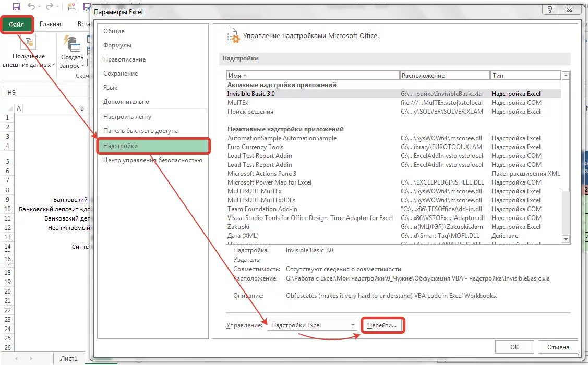Click the H9 name box
The height and width of the screenshot is (365, 588).
pyautogui.click(x=47, y=93)
